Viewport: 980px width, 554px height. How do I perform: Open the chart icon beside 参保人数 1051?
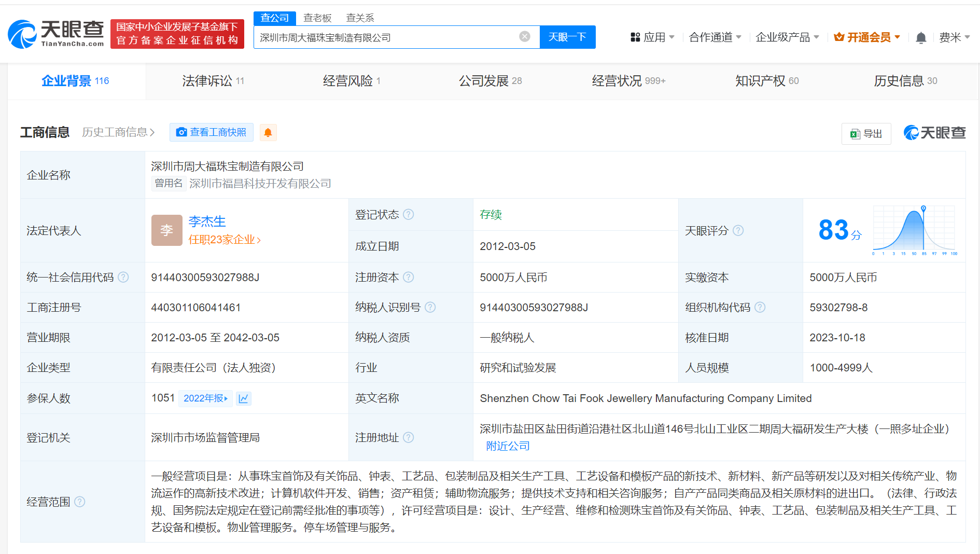click(244, 398)
